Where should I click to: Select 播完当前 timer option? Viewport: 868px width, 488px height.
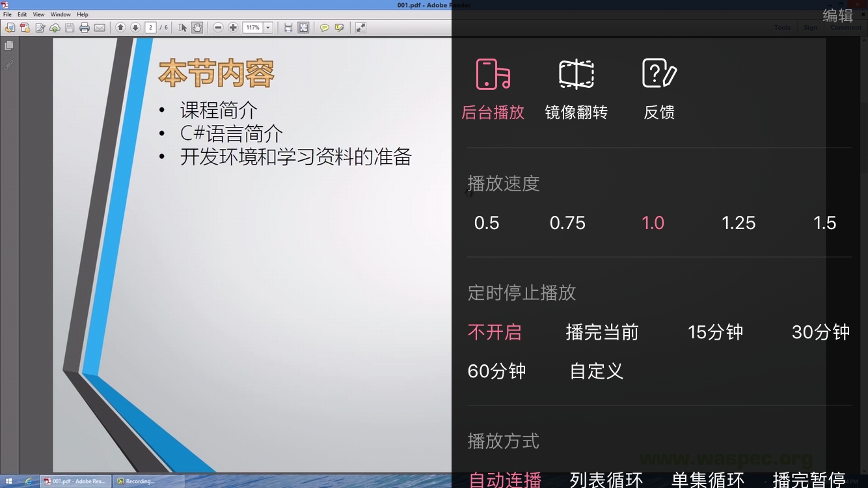click(x=603, y=332)
